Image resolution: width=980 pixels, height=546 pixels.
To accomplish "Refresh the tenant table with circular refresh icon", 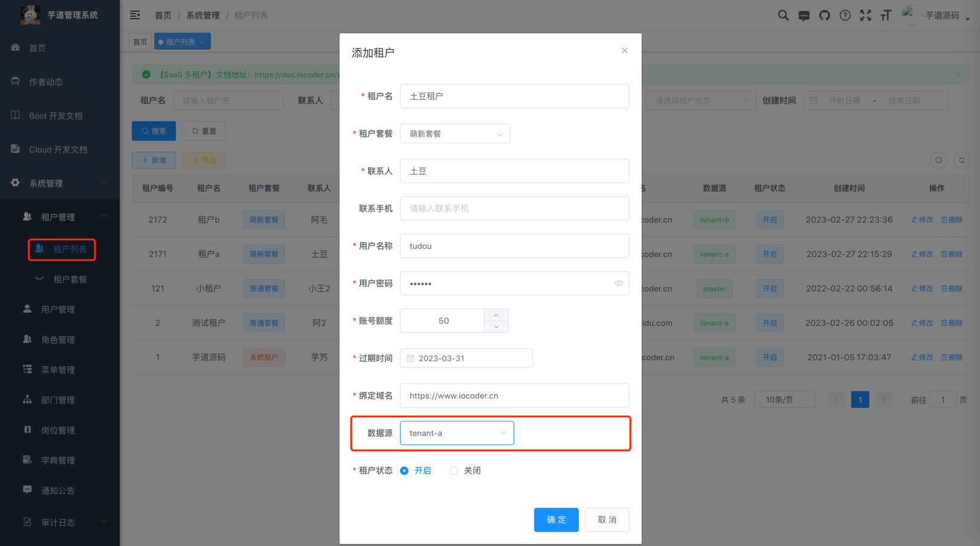I will (961, 160).
